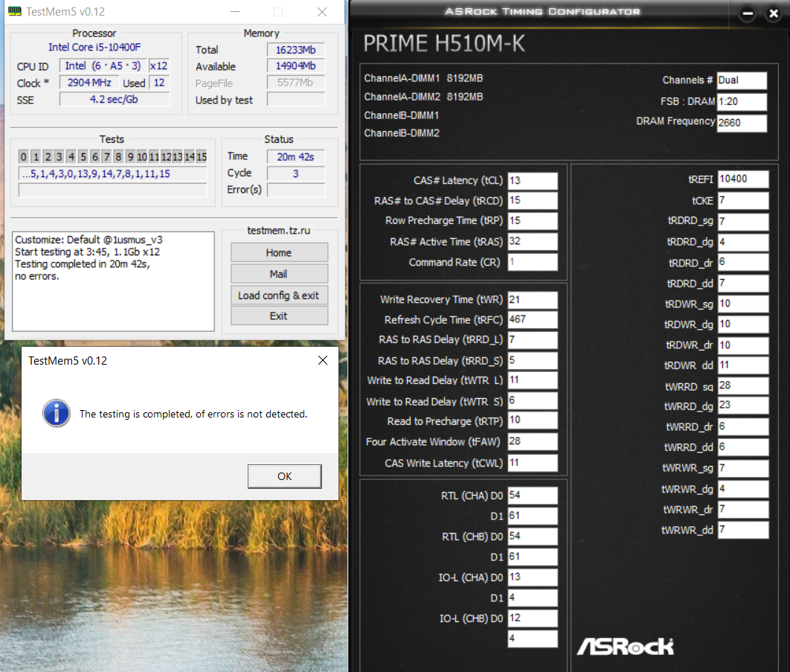Close the TestMem5 completion dialog

(322, 360)
